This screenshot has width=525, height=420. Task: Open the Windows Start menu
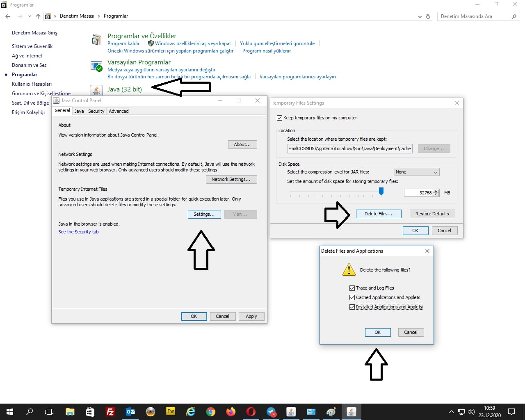(10, 412)
